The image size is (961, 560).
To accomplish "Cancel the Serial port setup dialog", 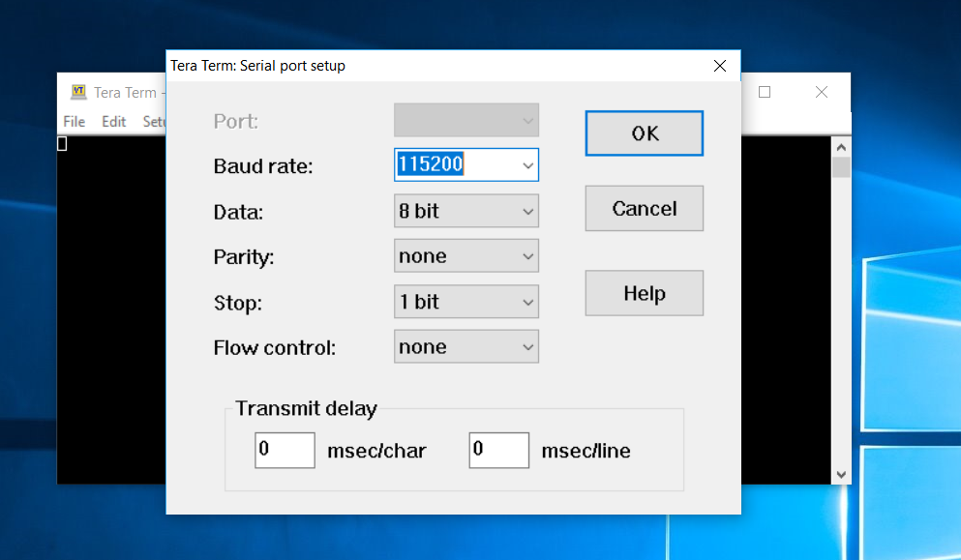I will click(645, 208).
